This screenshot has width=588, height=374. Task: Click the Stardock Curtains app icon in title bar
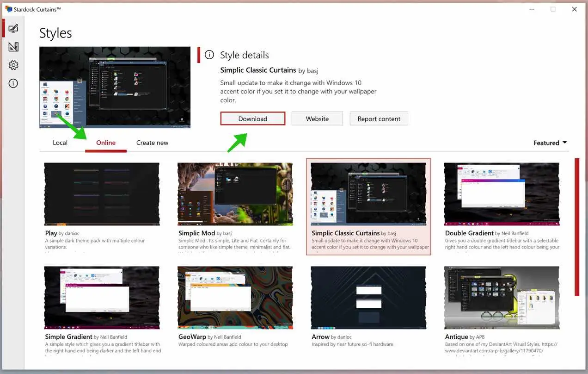[x=9, y=9]
